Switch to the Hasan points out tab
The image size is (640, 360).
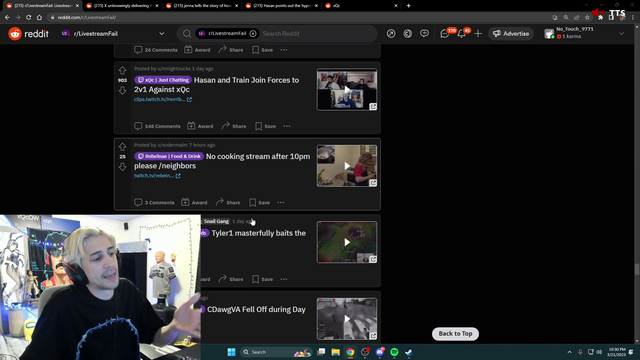pyautogui.click(x=282, y=6)
